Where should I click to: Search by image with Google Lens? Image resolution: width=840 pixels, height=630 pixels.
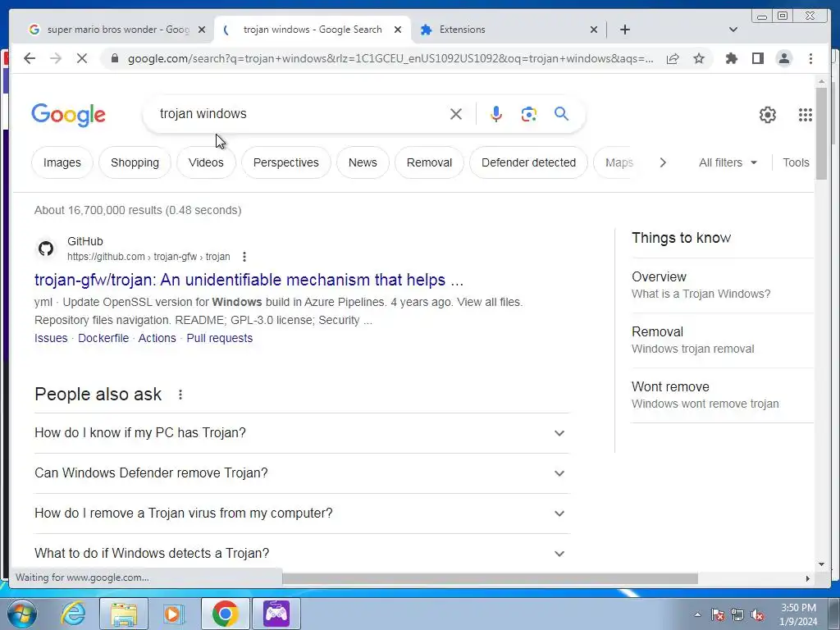tap(529, 114)
